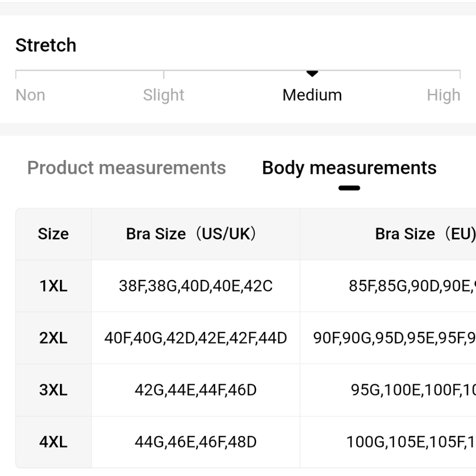Click the Size column header
Image resolution: width=476 pixels, height=476 pixels.
(53, 234)
